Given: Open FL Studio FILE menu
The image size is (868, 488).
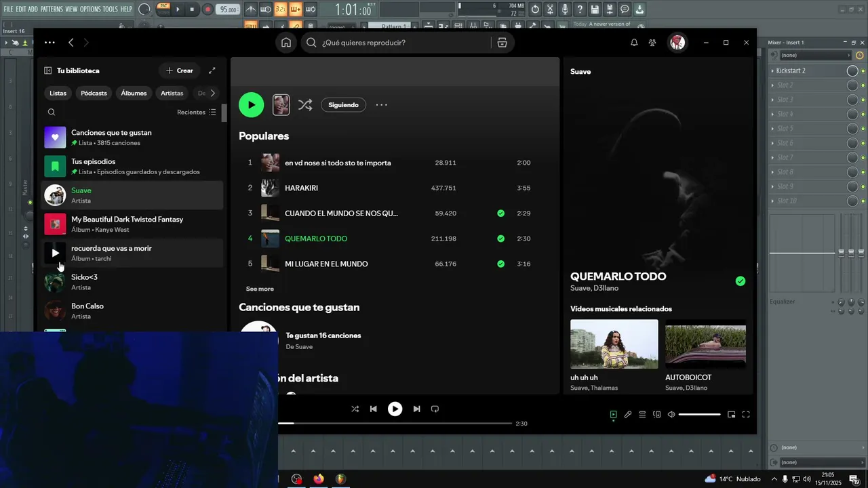Looking at the screenshot, I should 8,9.
